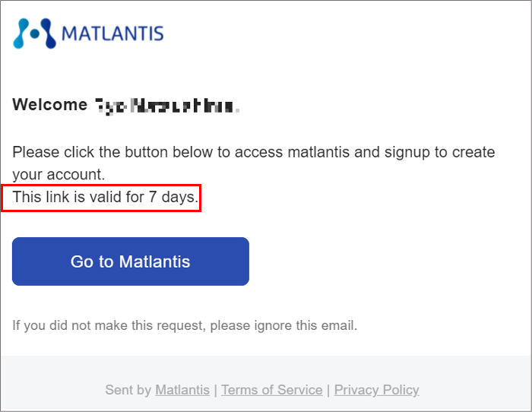Click the word Welcome in the heading
This screenshot has height=412, width=532.
click(x=50, y=105)
